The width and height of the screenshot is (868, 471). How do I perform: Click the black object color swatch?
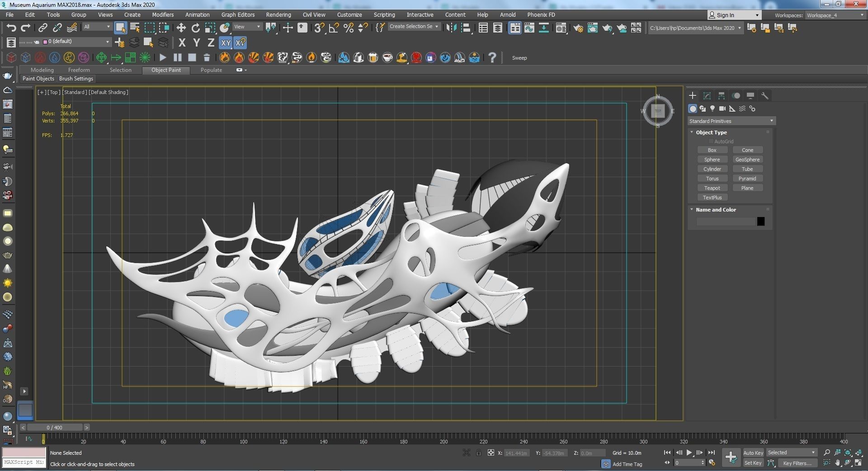(761, 221)
